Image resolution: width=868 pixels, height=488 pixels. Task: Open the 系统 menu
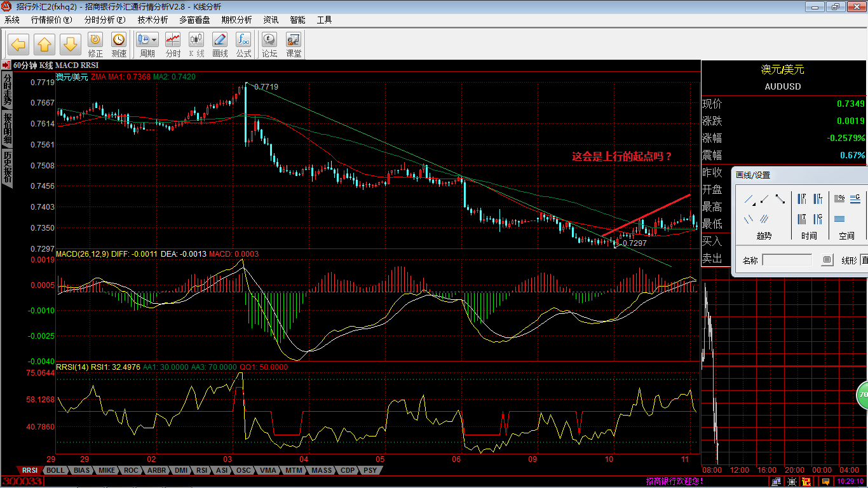click(x=12, y=20)
